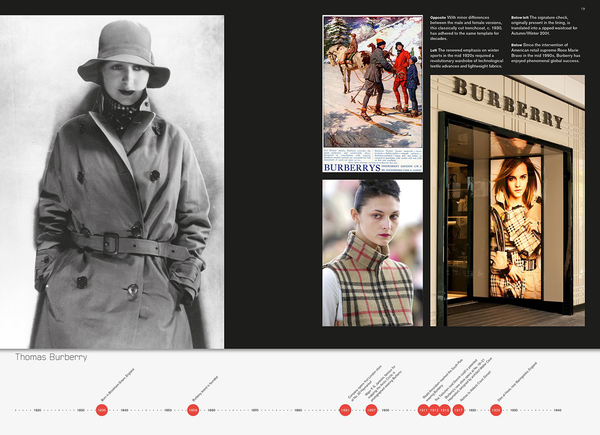Click the 1920 year label on timeline
This screenshot has height=435, width=600.
point(473,410)
